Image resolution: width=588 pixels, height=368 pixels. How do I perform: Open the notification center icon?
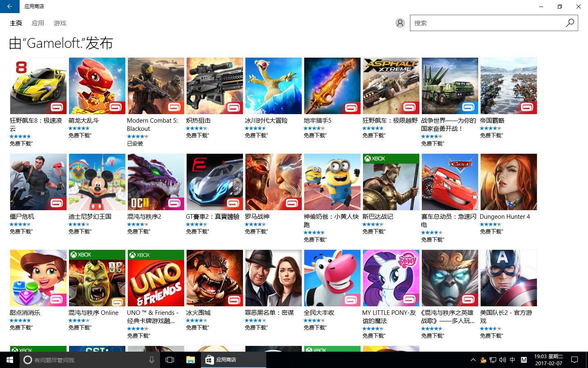click(x=574, y=360)
